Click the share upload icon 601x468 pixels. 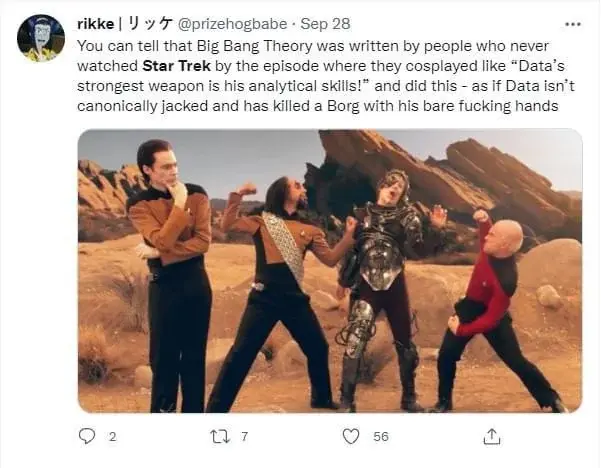point(491,436)
